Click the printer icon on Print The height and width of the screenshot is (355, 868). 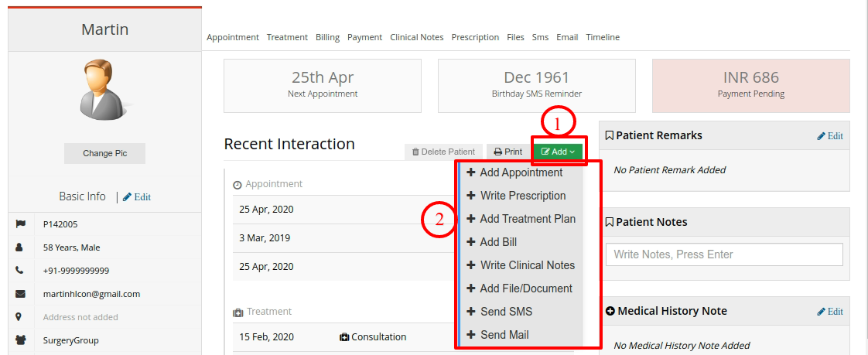click(x=497, y=152)
